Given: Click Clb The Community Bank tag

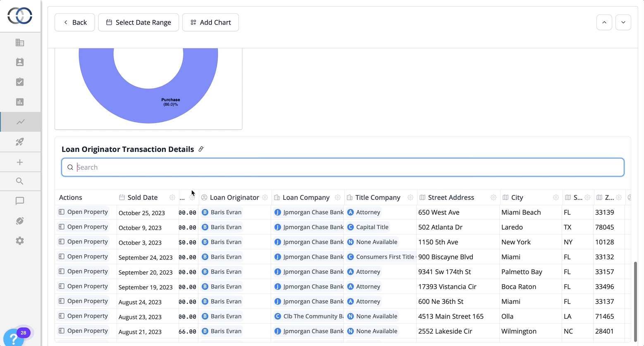Looking at the screenshot, I should click(x=308, y=316).
